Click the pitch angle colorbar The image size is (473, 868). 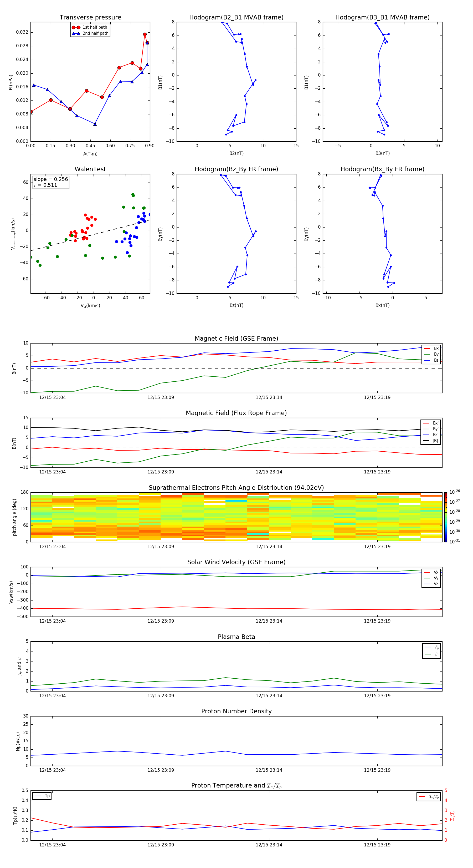[x=445, y=517]
